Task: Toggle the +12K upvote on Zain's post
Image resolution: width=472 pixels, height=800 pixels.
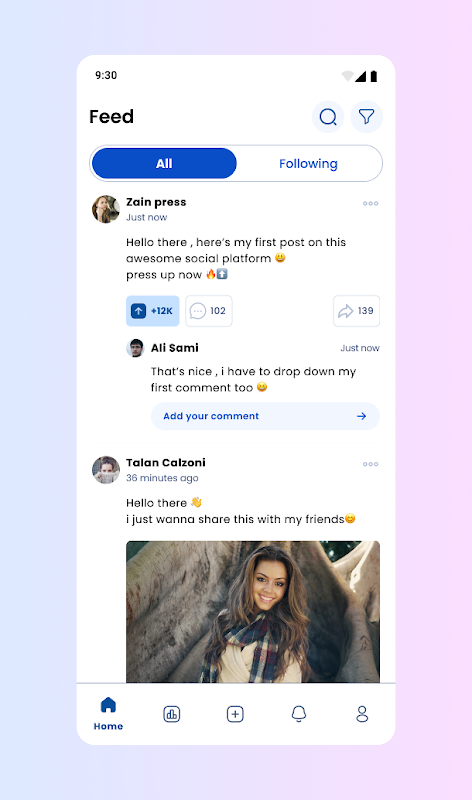Action: point(153,311)
